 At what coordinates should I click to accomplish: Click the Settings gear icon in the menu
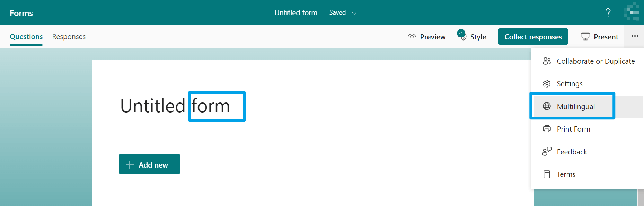click(x=547, y=83)
